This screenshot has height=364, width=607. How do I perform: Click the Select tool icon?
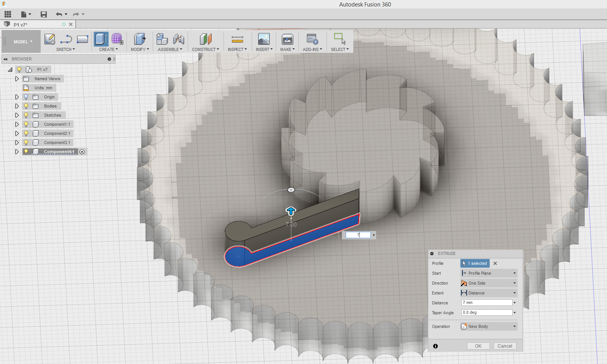[x=340, y=39]
